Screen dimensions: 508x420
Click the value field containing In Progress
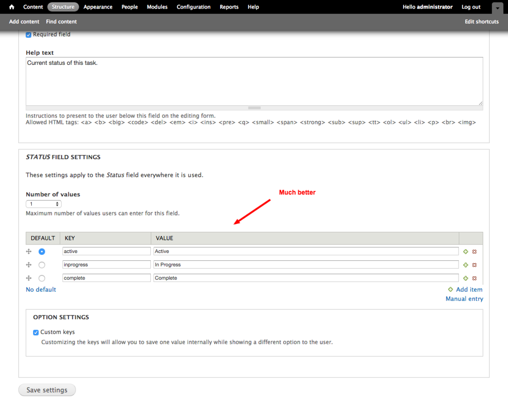(x=306, y=265)
